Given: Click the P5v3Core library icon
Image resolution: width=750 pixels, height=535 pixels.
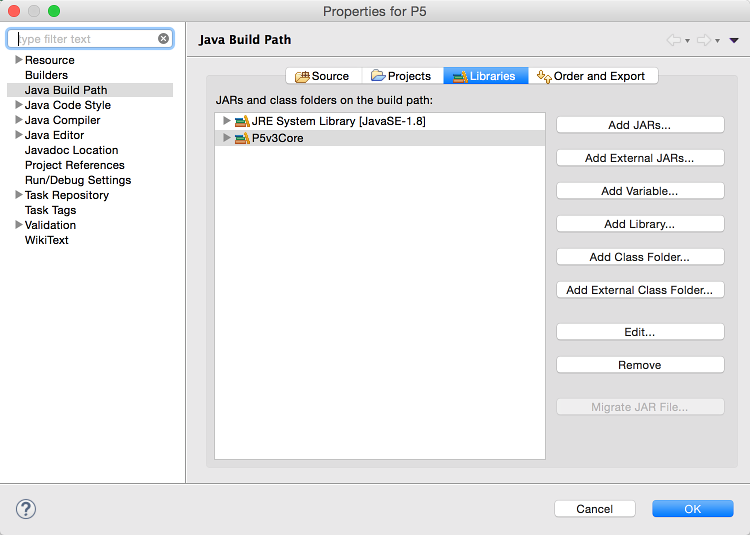Looking at the screenshot, I should (x=242, y=138).
